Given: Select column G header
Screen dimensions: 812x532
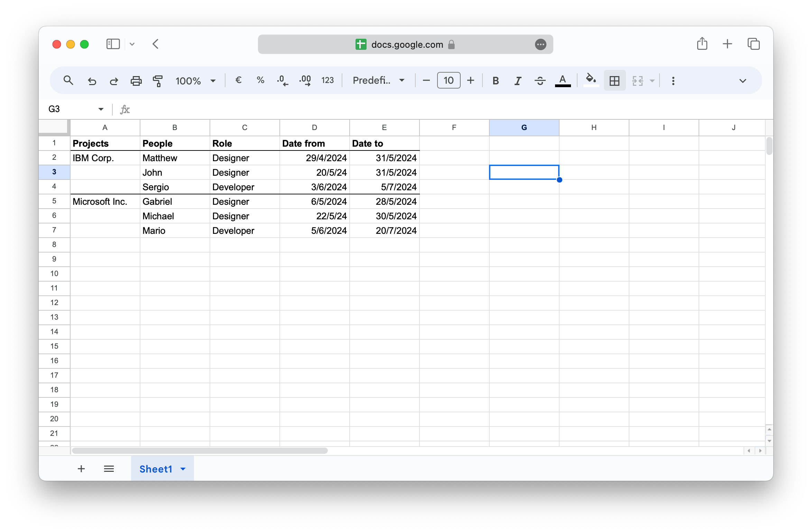Looking at the screenshot, I should (524, 127).
